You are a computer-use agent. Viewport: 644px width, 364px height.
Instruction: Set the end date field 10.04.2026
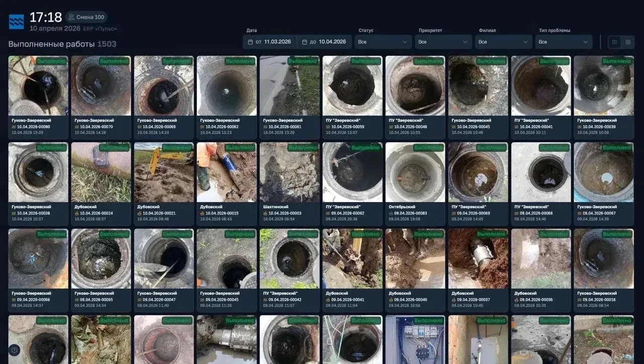(332, 42)
